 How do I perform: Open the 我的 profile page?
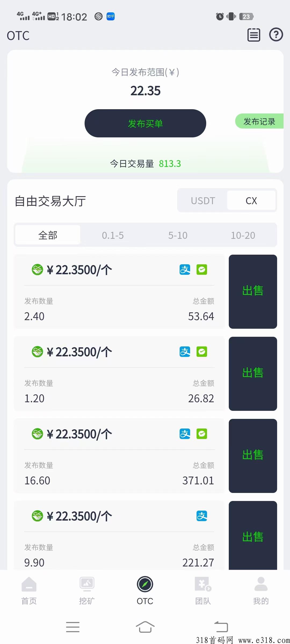point(261,591)
